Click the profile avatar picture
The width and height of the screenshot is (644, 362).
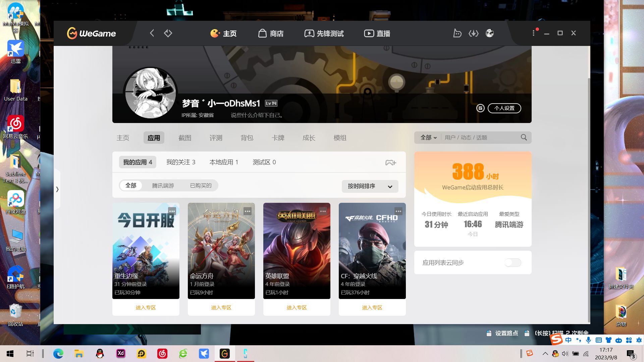(x=151, y=93)
